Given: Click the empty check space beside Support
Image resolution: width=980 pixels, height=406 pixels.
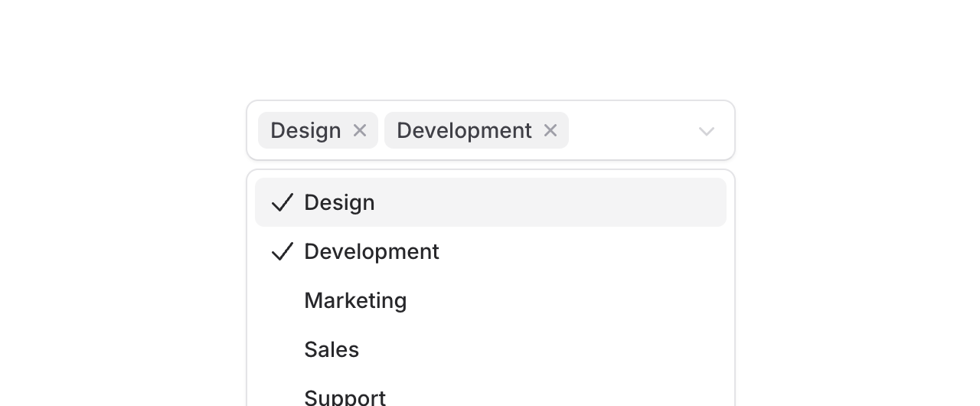Looking at the screenshot, I should 283,397.
